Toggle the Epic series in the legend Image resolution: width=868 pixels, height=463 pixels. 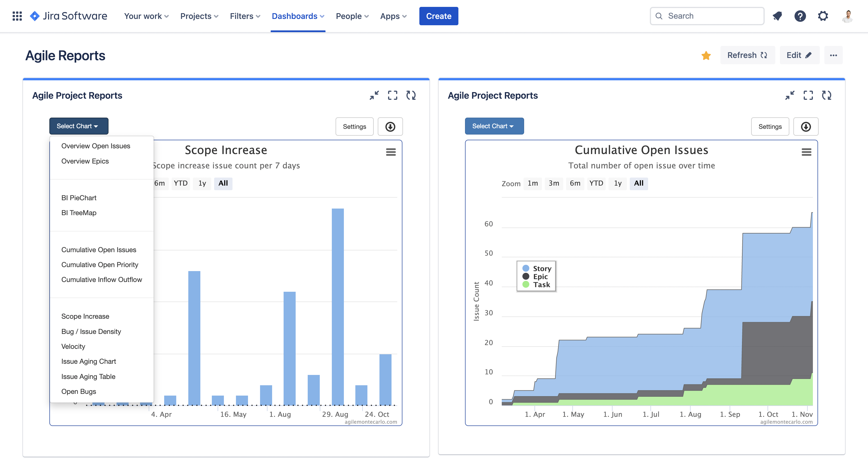click(540, 277)
